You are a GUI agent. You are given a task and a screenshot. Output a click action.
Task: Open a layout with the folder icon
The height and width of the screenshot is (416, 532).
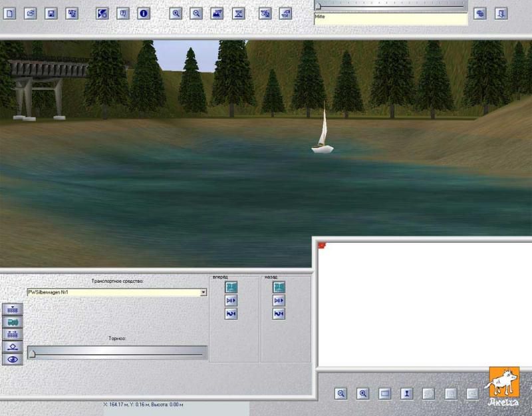[x=31, y=13]
